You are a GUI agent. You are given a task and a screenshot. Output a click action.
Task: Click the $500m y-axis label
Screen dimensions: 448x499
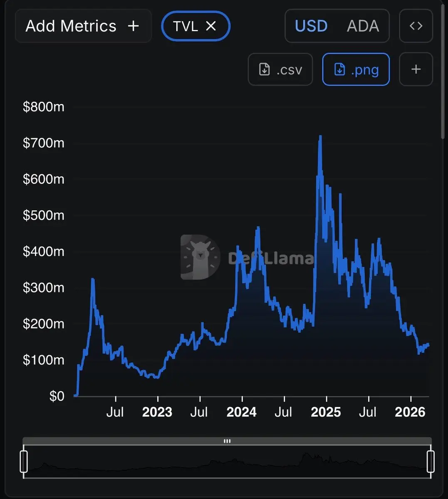(x=44, y=215)
